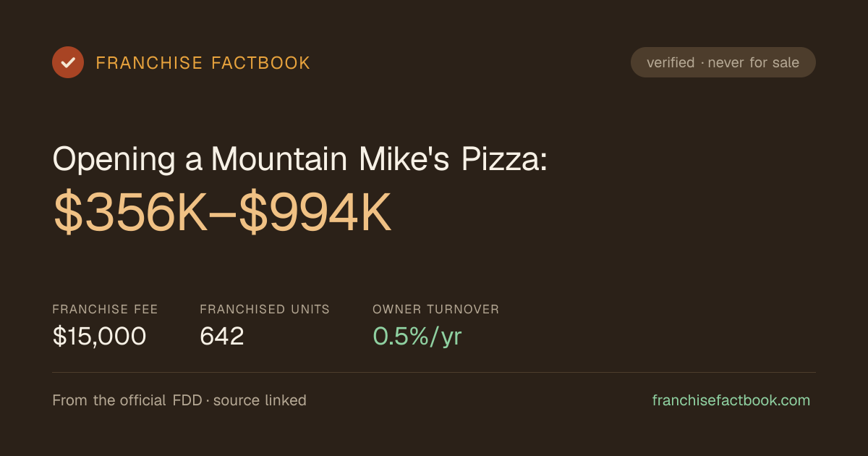Click the OWNER TURNOVER label
Screen dimensions: 868x456
click(435, 309)
